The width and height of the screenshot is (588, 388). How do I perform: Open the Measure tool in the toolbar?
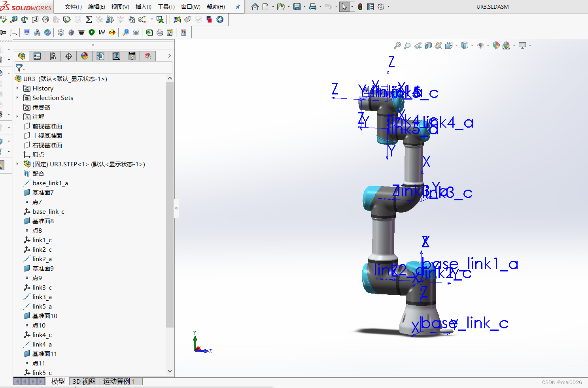coord(14,19)
